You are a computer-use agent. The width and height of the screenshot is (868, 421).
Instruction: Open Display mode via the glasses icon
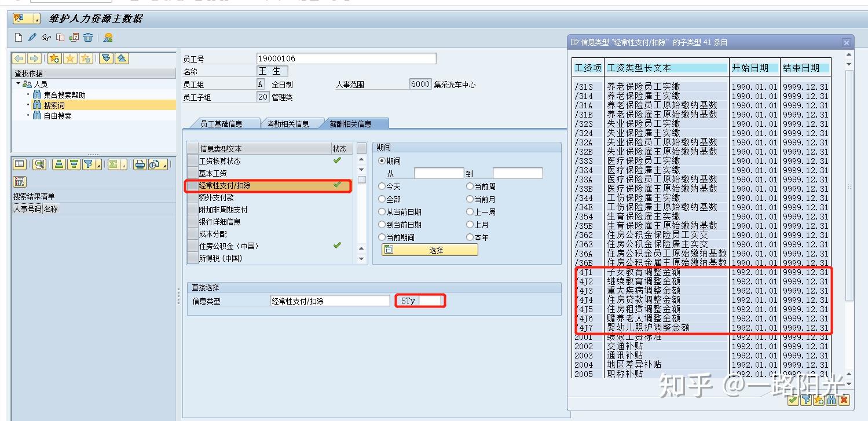46,36
